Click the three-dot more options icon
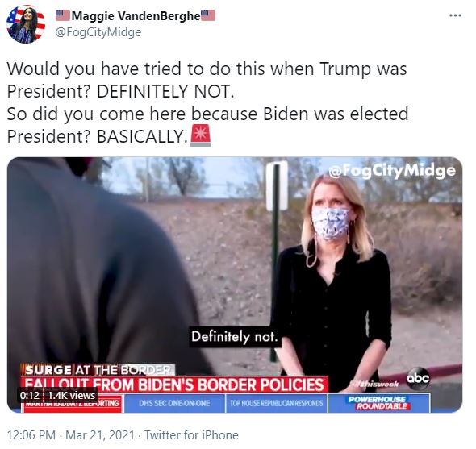476x449 pixels. (455, 15)
